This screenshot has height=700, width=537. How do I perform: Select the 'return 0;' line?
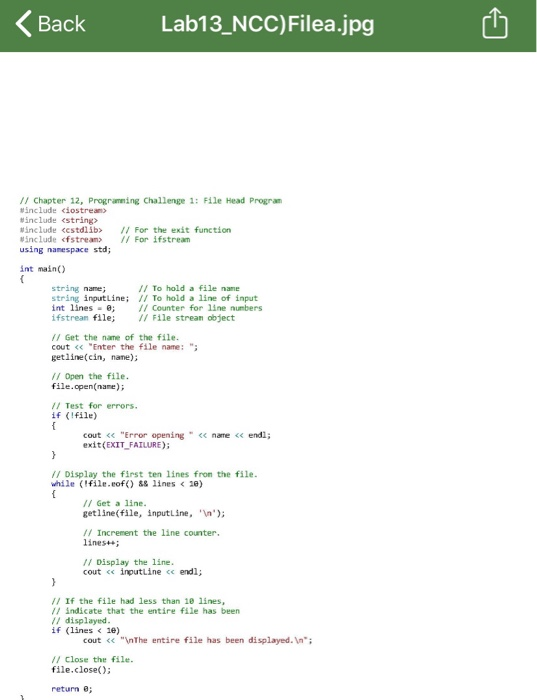72,689
